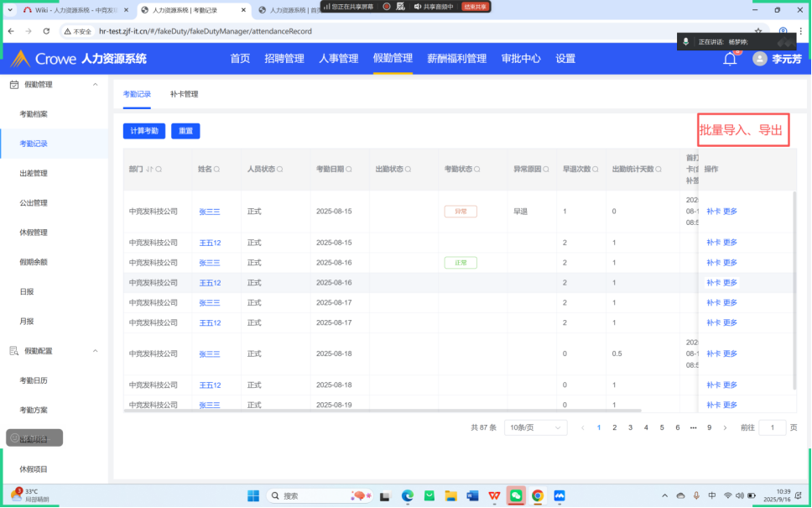Open the WPS Office taskbar icon
Screen dimensions: 812x508
pyautogui.click(x=494, y=495)
